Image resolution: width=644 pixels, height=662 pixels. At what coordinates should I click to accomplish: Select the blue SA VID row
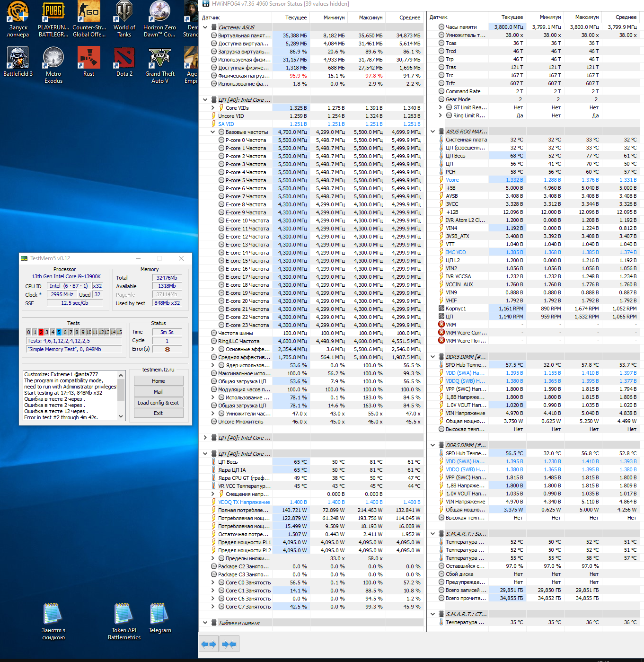311,124
